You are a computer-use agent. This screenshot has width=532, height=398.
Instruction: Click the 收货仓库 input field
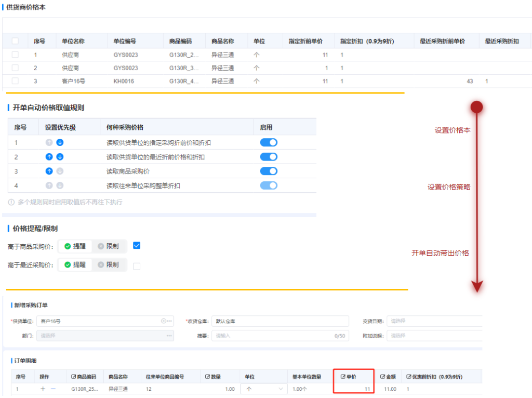280,321
